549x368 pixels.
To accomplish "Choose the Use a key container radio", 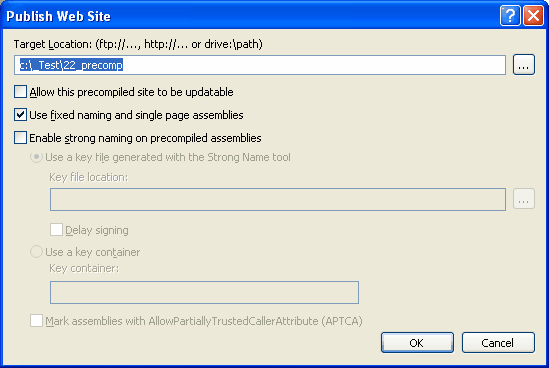I will [x=36, y=252].
